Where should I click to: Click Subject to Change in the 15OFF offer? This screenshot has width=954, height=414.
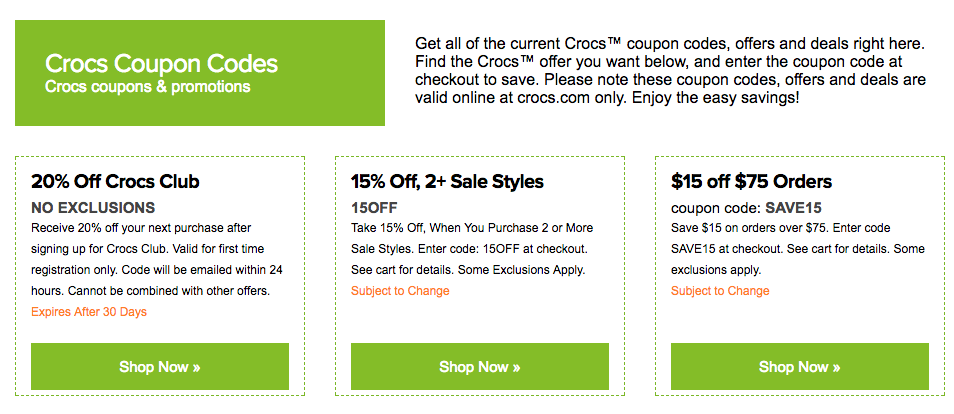400,291
